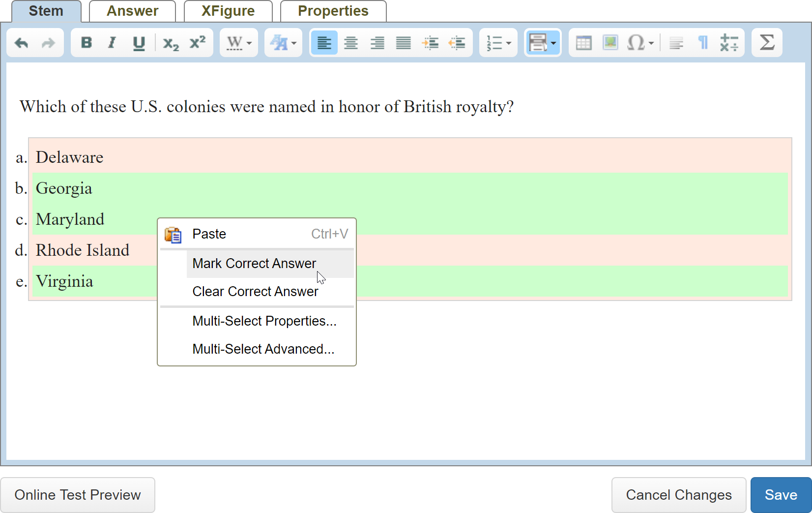Insert a table
Image resolution: width=812 pixels, height=513 pixels.
pos(583,43)
